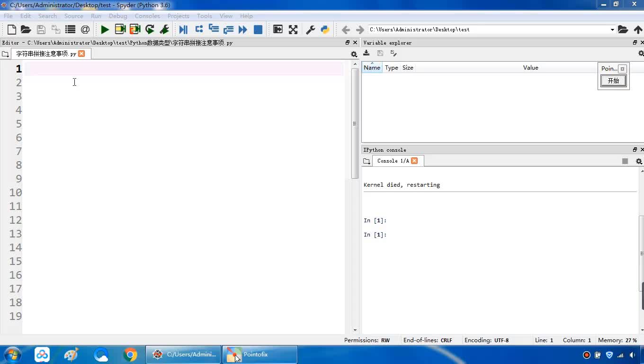Run the file with the green play icon
This screenshot has height=364, width=644.
coord(105,29)
